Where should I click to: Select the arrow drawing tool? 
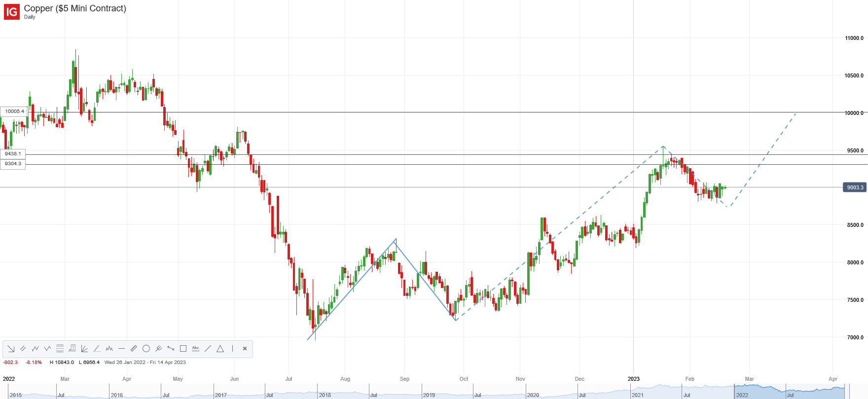[x=11, y=349]
